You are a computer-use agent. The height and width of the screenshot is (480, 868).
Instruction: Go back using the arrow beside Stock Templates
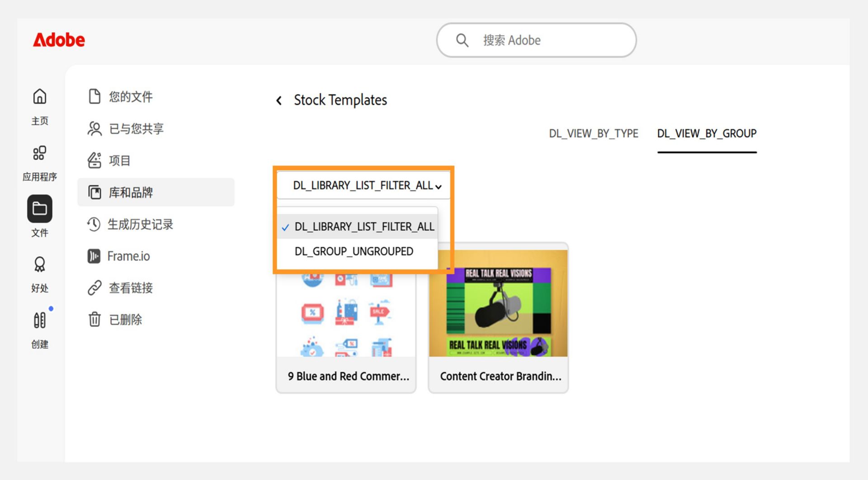tap(279, 100)
